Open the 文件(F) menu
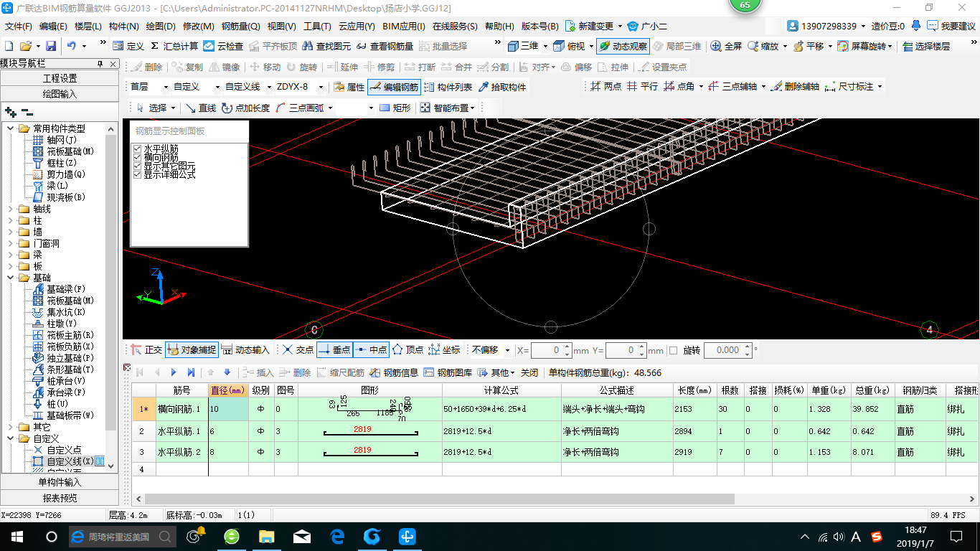 click(19, 27)
